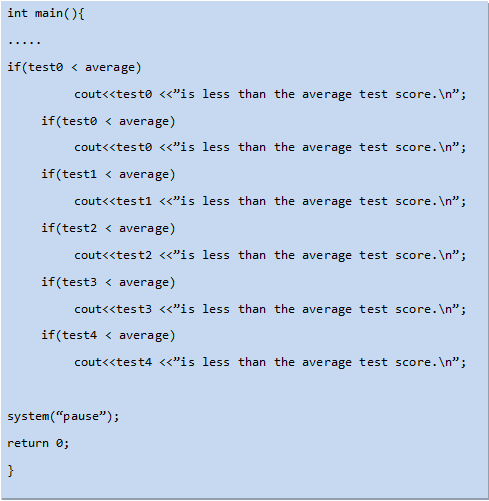Click the closing curly brace
The width and height of the screenshot is (489, 501).
pyautogui.click(x=11, y=471)
